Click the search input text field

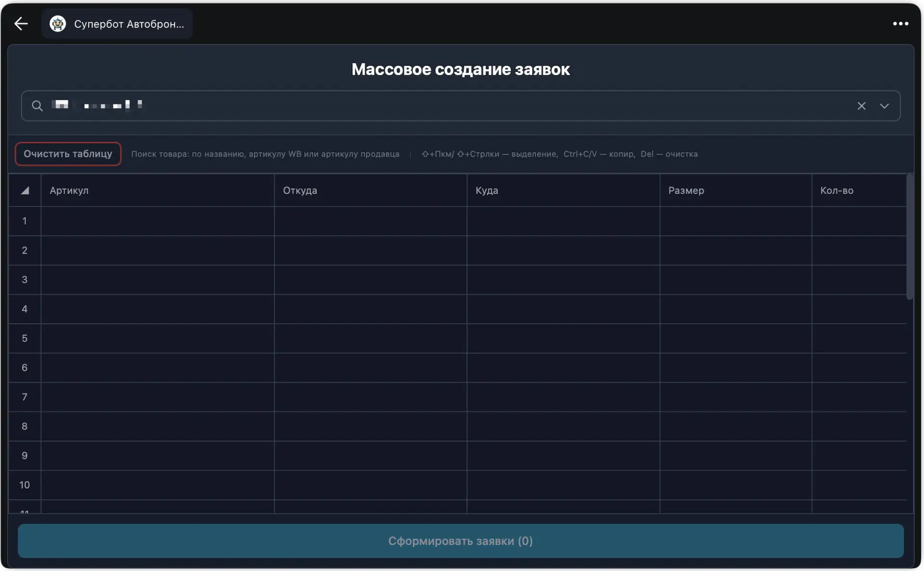[x=433, y=106]
